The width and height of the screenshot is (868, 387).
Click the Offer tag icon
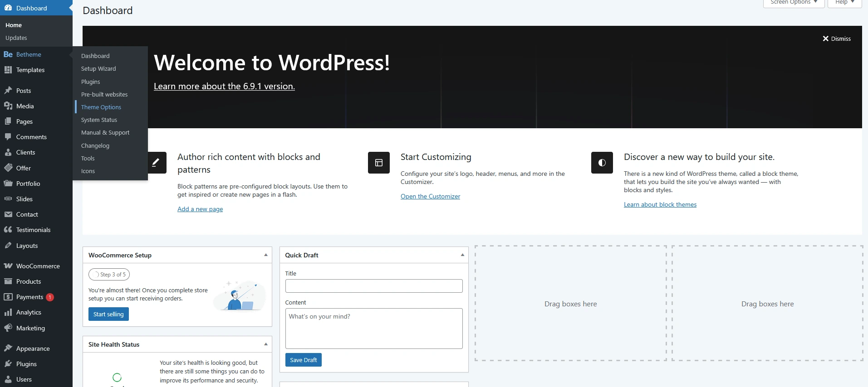8,168
